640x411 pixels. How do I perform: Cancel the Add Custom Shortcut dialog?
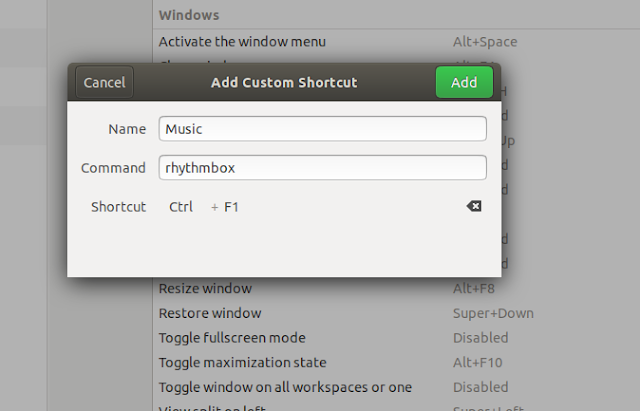(104, 82)
